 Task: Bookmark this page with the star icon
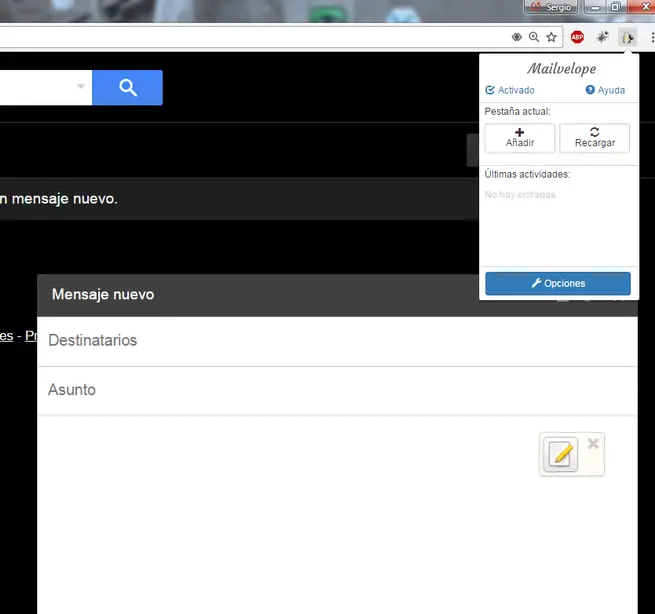[x=551, y=37]
